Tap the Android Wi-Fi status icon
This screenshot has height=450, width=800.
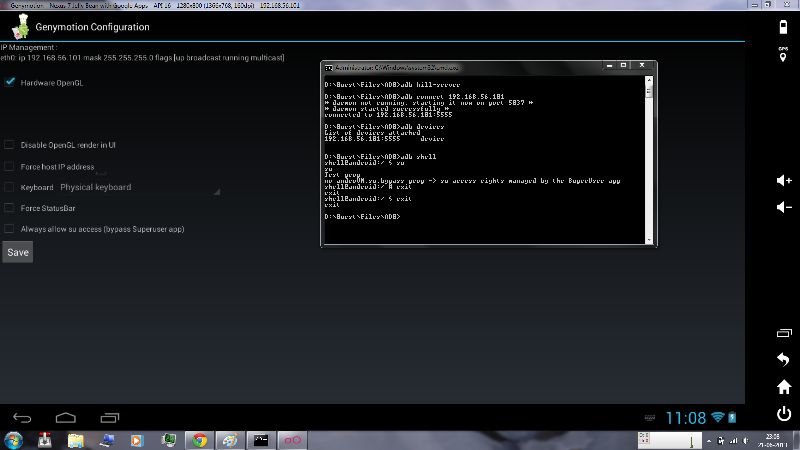pyautogui.click(x=718, y=417)
